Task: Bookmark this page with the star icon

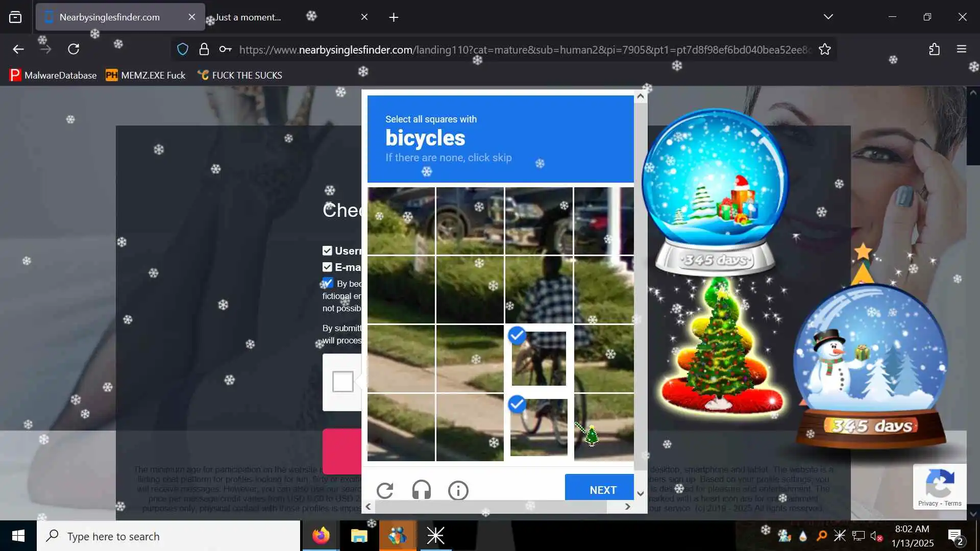Action: (x=825, y=49)
